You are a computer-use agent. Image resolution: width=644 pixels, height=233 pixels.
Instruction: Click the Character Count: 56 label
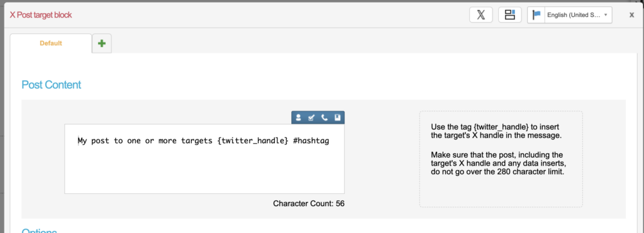(x=309, y=203)
